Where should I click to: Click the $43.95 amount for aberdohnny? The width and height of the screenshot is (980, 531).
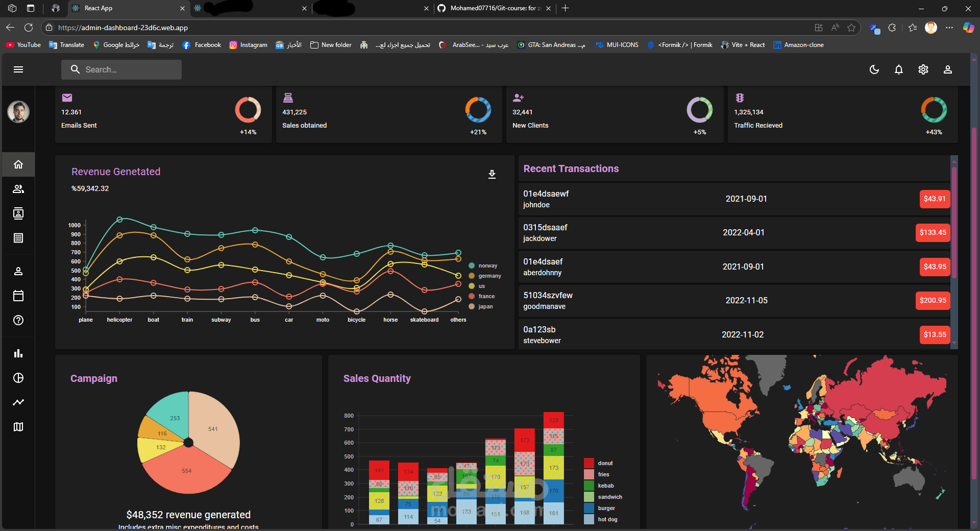[935, 267]
